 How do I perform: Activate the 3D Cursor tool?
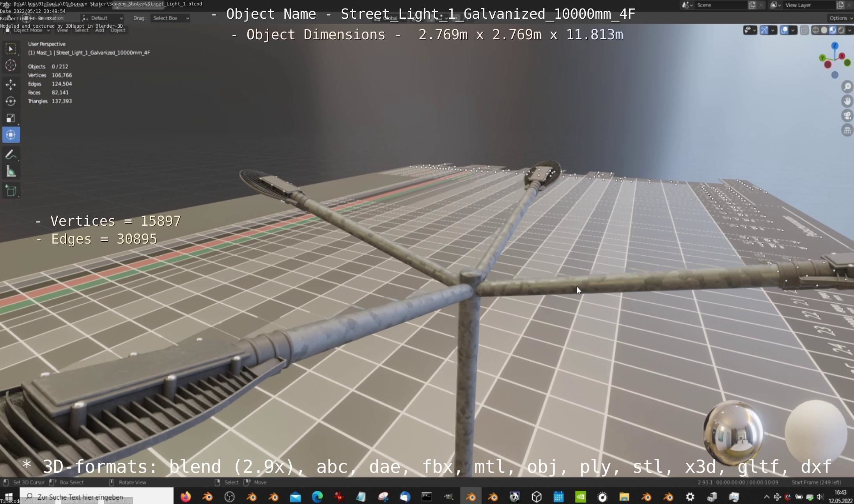[11, 65]
